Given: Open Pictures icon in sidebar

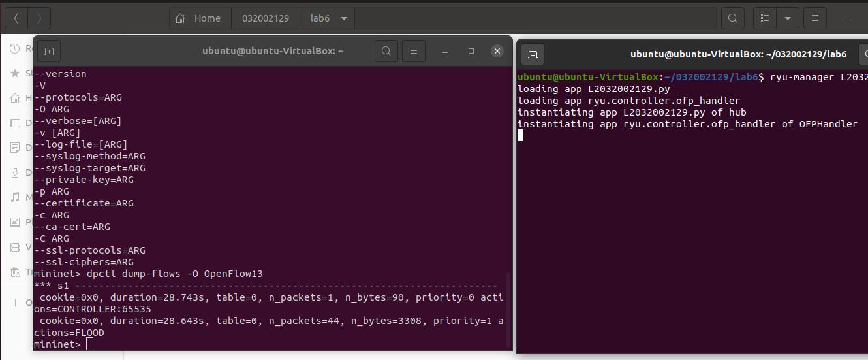Looking at the screenshot, I should pyautogui.click(x=15, y=222).
